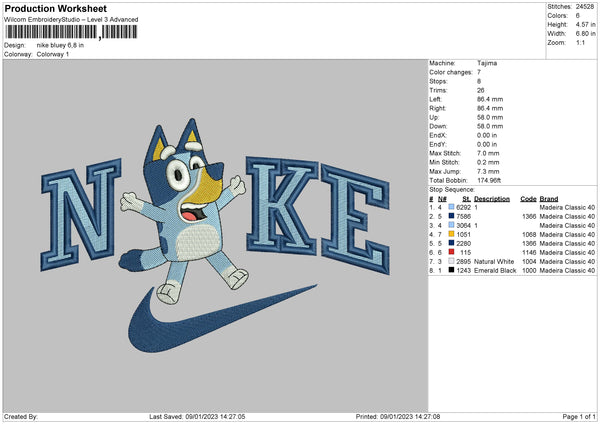Click the 'Page 1 of 1' footer
Viewport: 600px width, 424px height.
(x=579, y=417)
